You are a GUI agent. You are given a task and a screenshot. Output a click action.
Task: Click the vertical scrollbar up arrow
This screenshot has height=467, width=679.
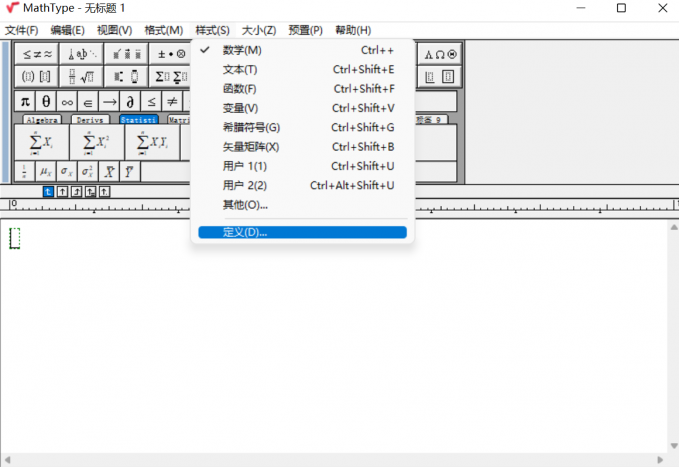674,227
